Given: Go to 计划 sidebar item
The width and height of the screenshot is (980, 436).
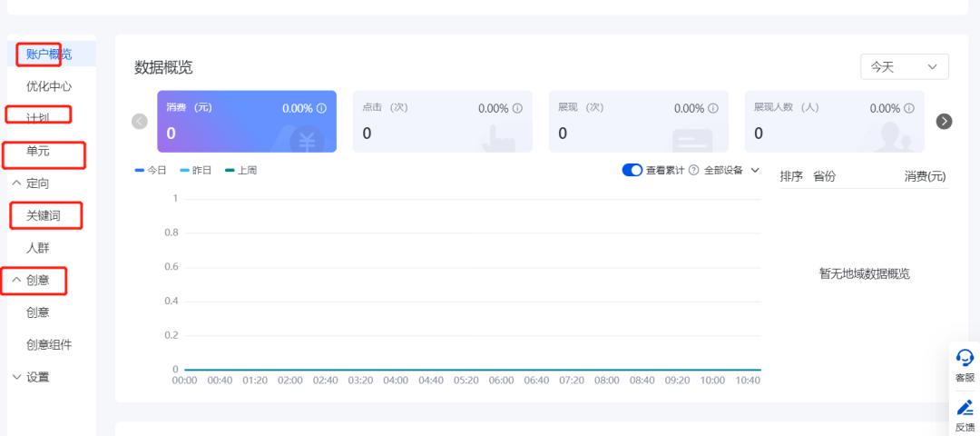Looking at the screenshot, I should [37, 118].
